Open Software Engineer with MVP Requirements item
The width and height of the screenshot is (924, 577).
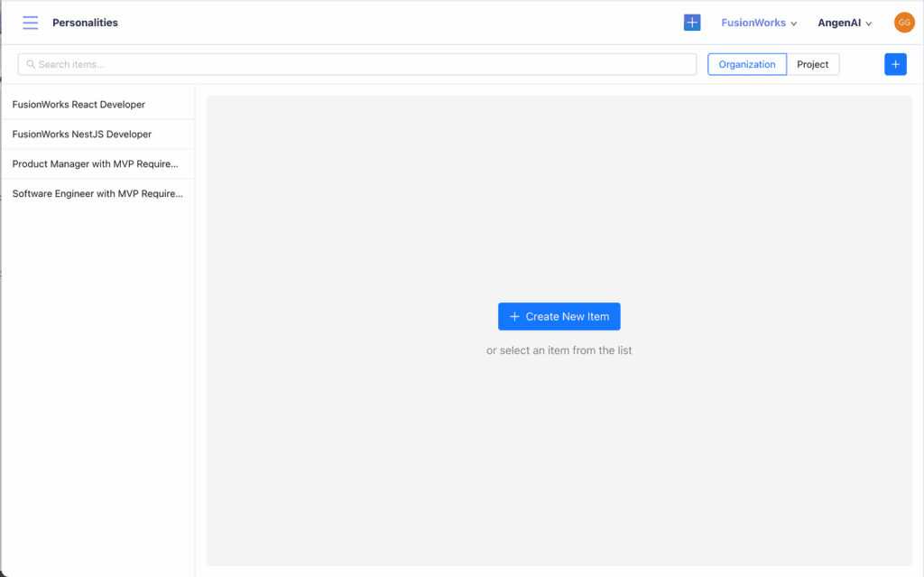pyautogui.click(x=97, y=194)
